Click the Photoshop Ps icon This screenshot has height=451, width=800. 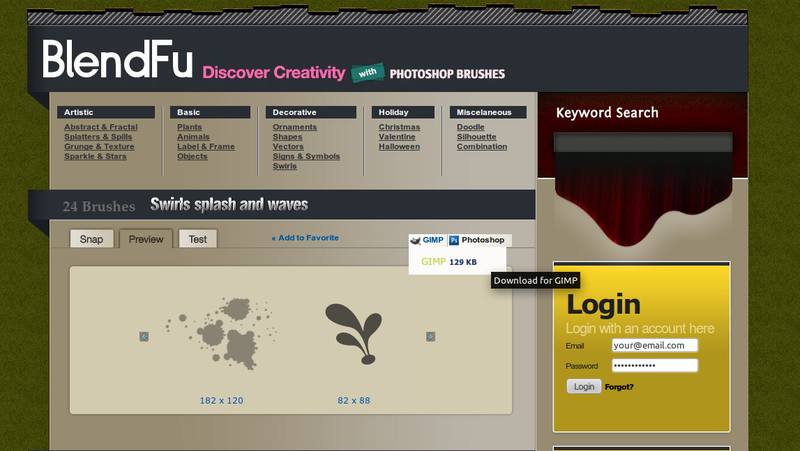pos(454,240)
